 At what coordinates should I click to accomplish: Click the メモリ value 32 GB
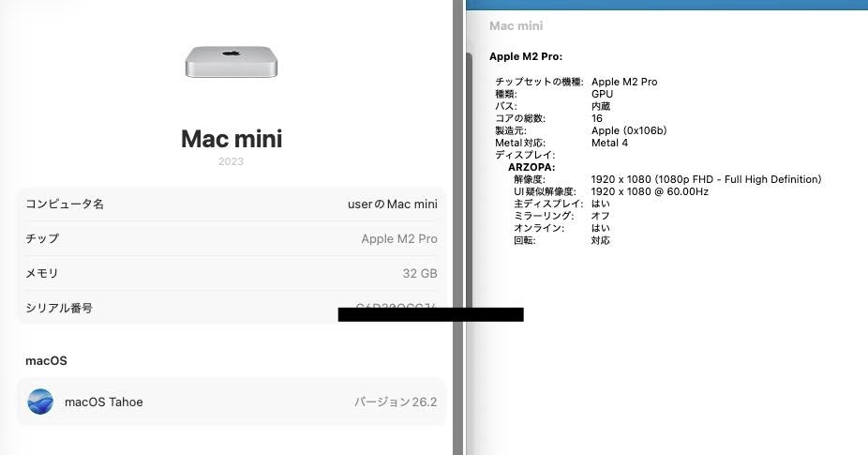click(x=419, y=273)
